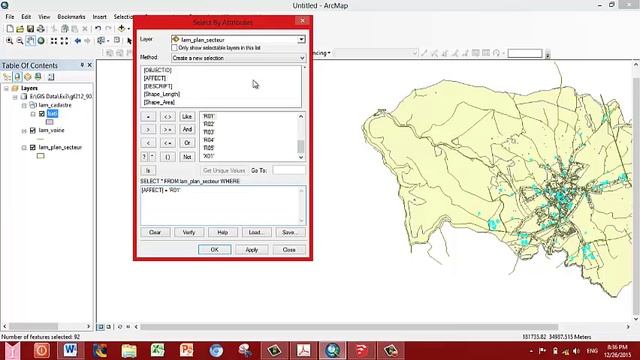Select the Zoom Out tool
This screenshot has height=360, width=640.
pos(20,41)
